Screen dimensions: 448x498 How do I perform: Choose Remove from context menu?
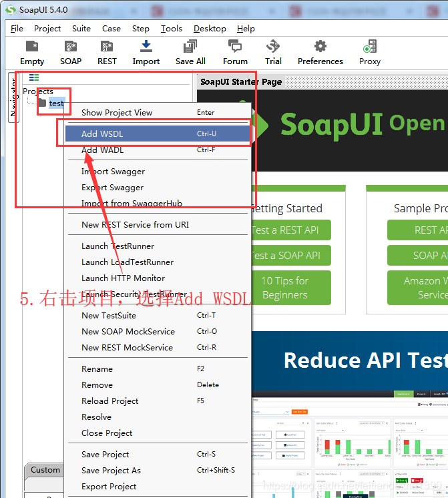[158, 385]
